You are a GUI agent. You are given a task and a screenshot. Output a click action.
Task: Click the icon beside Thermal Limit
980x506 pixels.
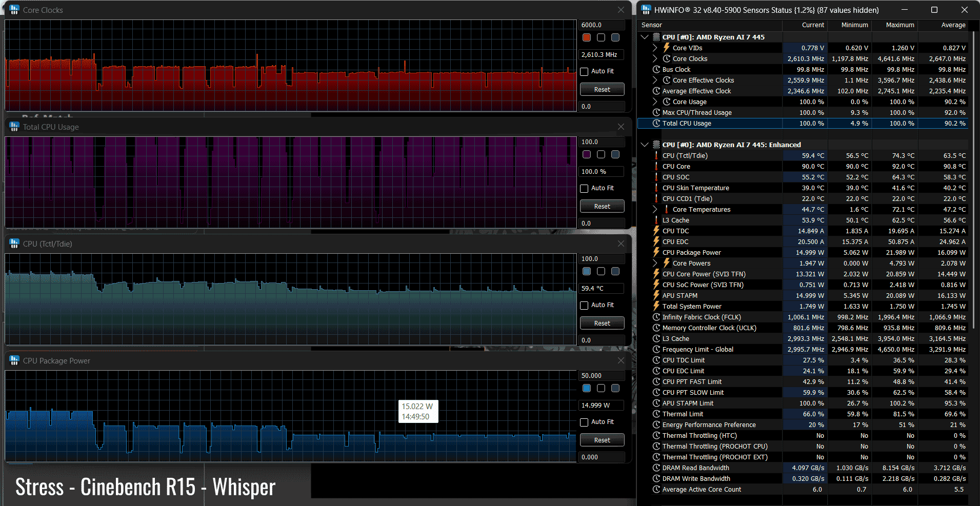click(656, 414)
